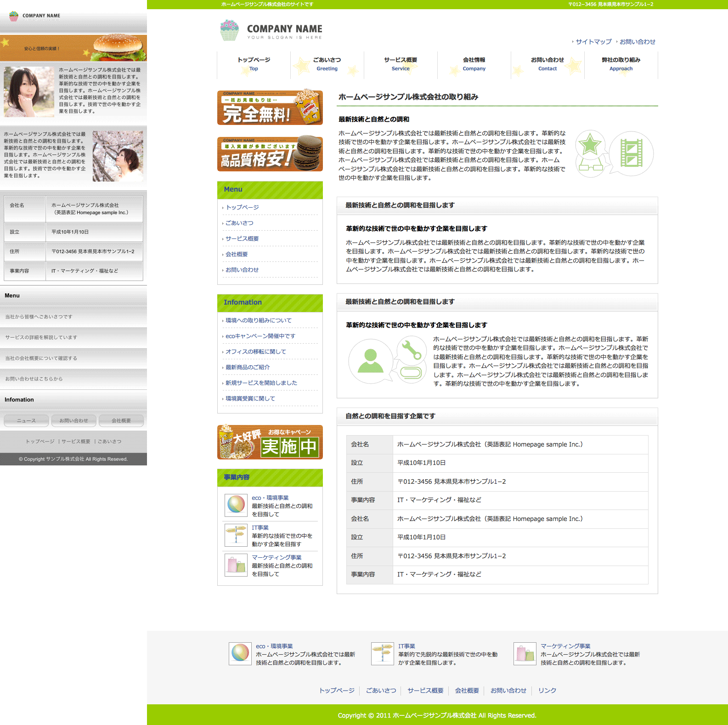The width and height of the screenshot is (728, 725).
Task: Open the ごあいさつ Greeting nav tab
Action: (327, 64)
